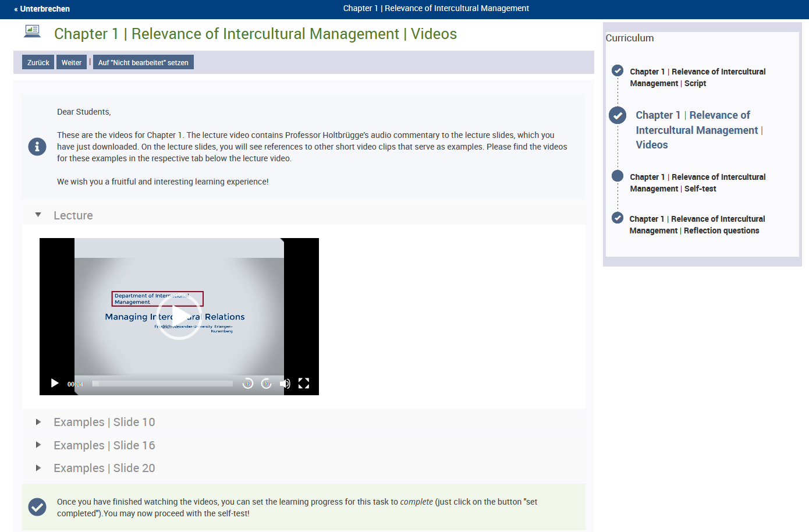Screen dimensions: 809x532
Task: Click the Auf "Nicht bearbeitet" setzen button
Action: (143, 62)
